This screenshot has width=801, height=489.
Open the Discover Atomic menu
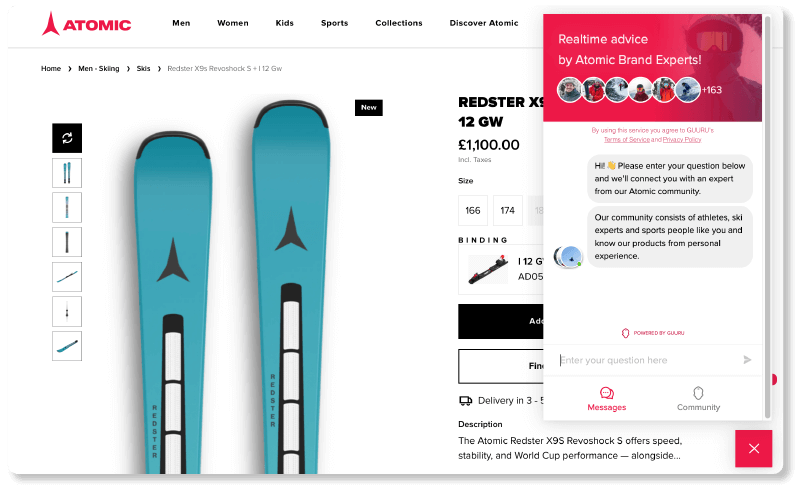pyautogui.click(x=484, y=23)
